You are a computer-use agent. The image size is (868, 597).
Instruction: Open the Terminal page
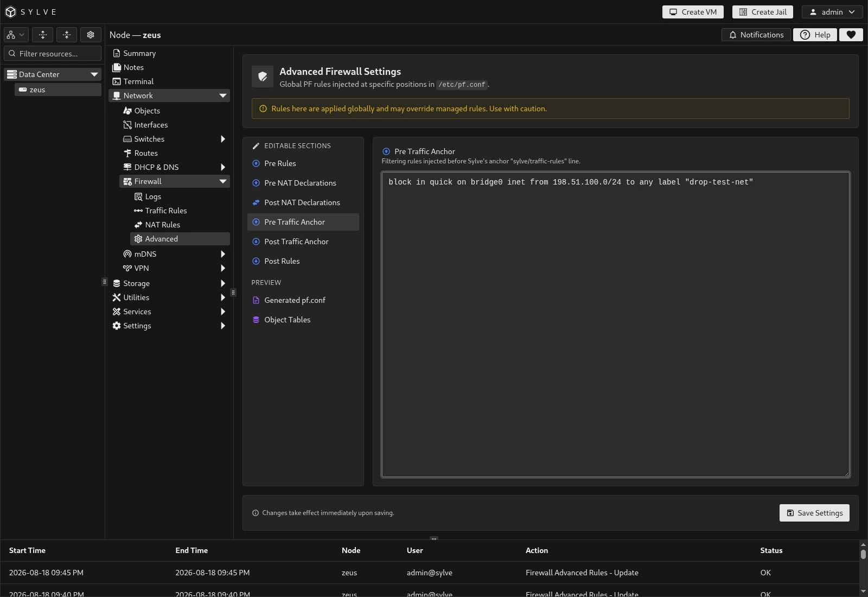pyautogui.click(x=138, y=81)
